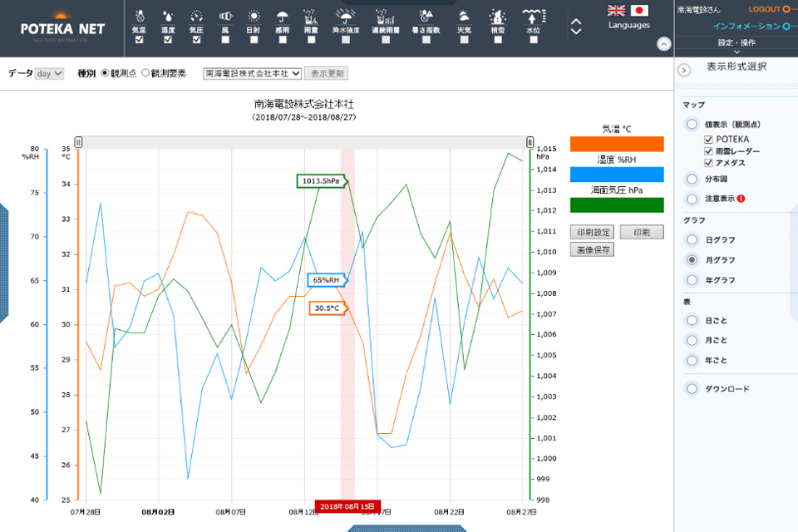Click the precipitation intensity (降水強度) icon
This screenshot has height=532, width=798.
(x=346, y=17)
